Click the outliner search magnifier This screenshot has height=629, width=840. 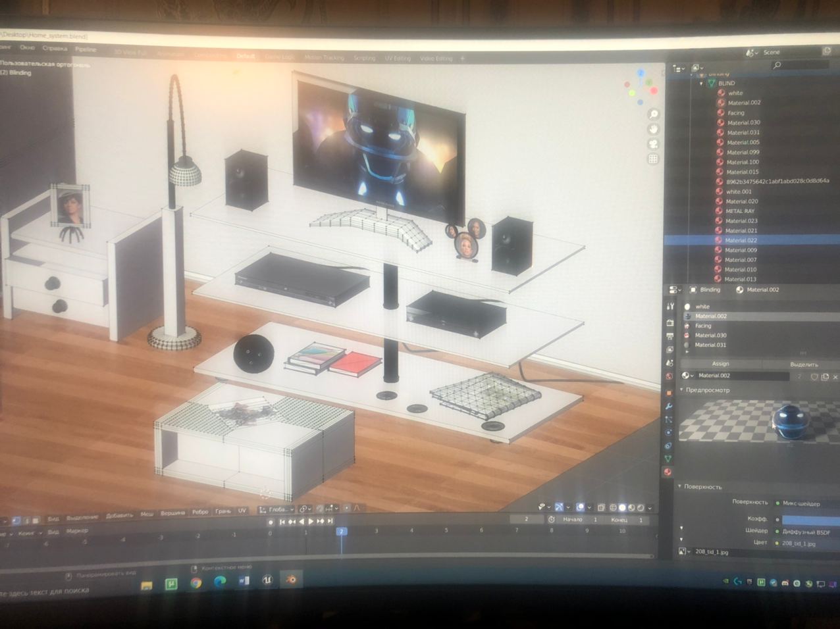coord(777,64)
